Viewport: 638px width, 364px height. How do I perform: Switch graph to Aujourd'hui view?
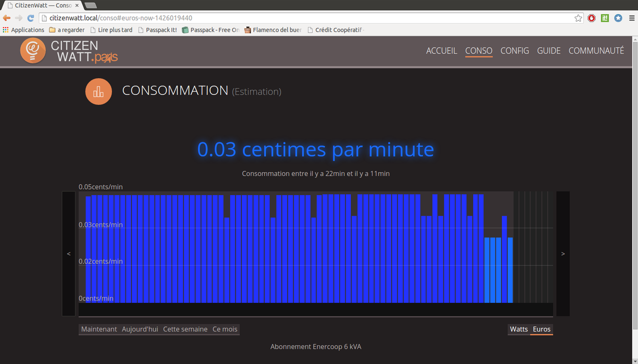[140, 329]
